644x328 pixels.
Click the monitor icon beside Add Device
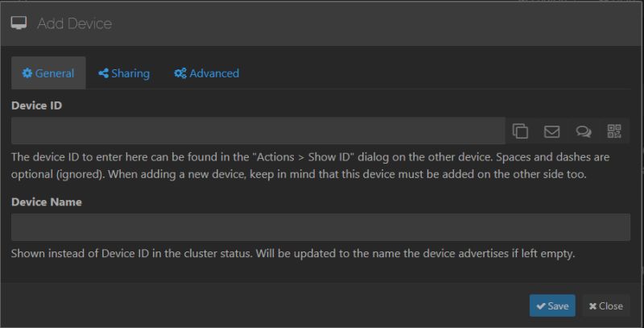pyautogui.click(x=19, y=23)
